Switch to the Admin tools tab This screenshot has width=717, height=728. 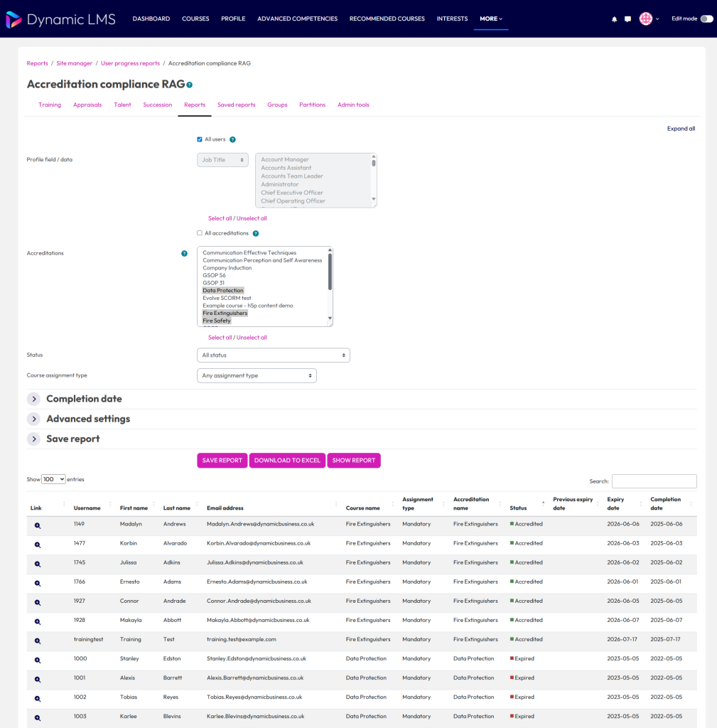tap(353, 105)
